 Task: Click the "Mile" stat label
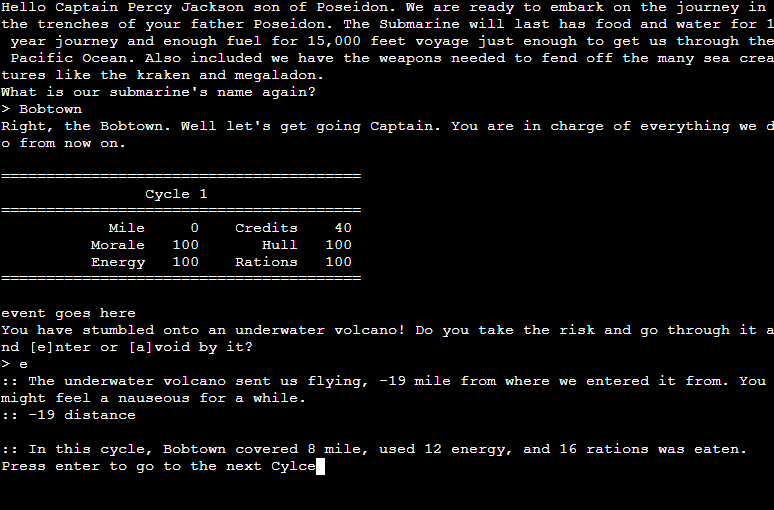pyautogui.click(x=126, y=228)
